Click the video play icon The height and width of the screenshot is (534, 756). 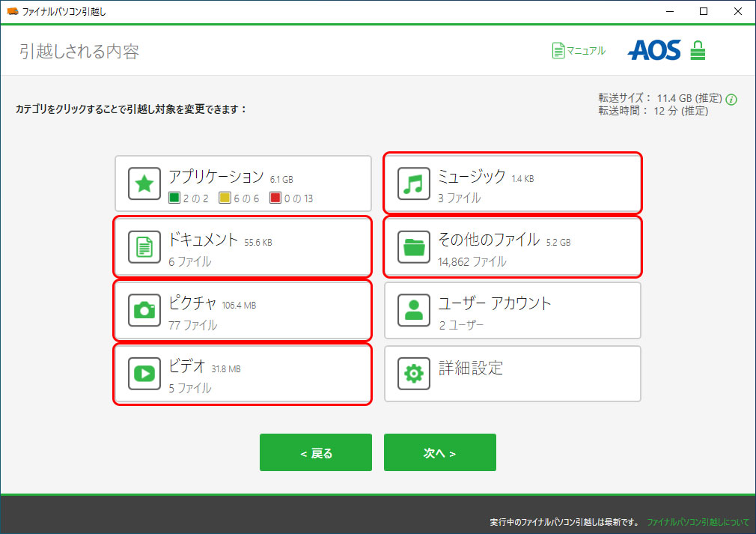coord(144,374)
